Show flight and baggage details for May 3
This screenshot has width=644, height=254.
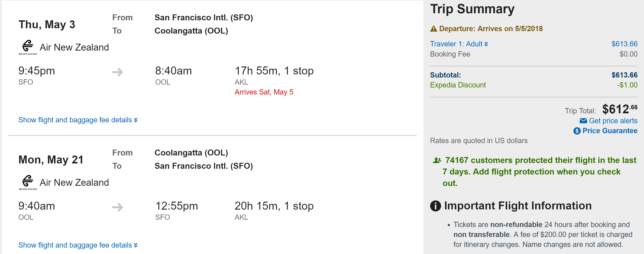pyautogui.click(x=78, y=120)
